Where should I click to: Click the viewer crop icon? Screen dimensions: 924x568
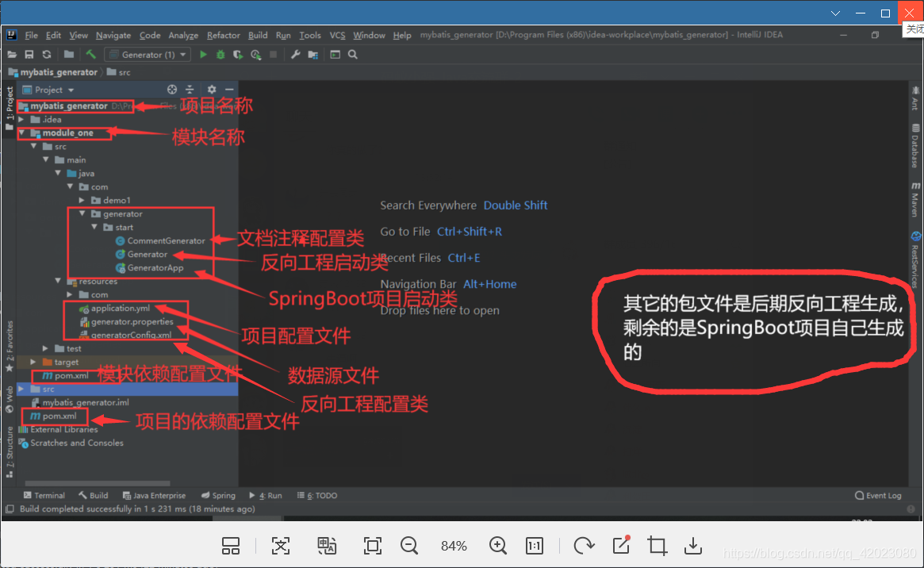tap(657, 547)
